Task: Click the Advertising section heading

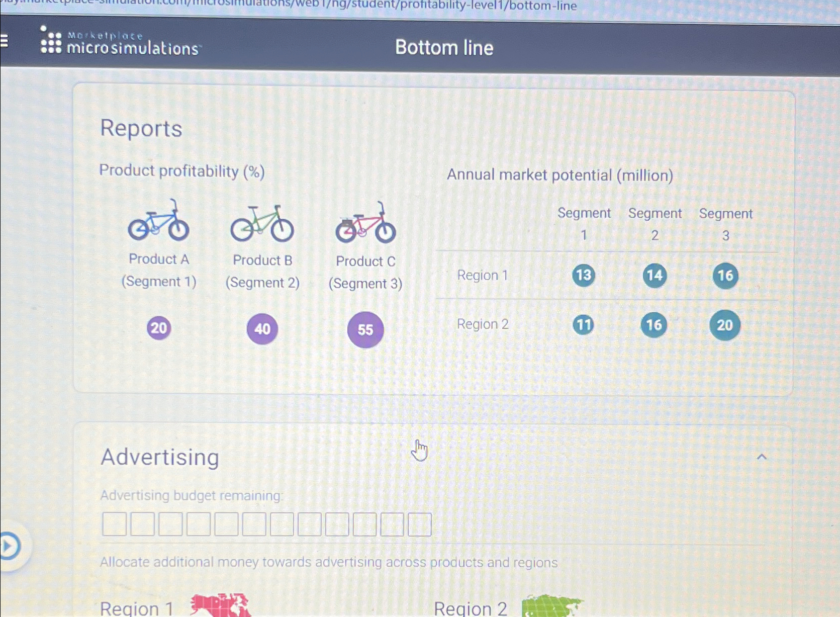Action: 160,458
